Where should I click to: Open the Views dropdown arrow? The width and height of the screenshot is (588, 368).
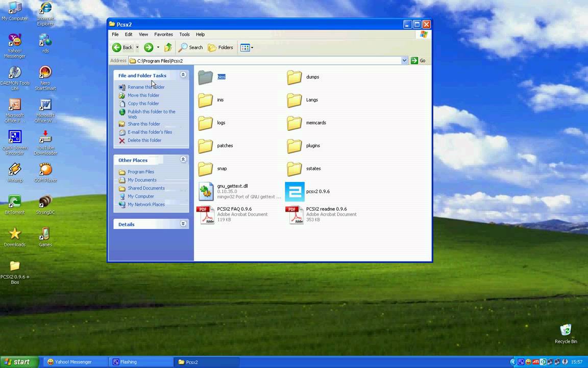(252, 48)
